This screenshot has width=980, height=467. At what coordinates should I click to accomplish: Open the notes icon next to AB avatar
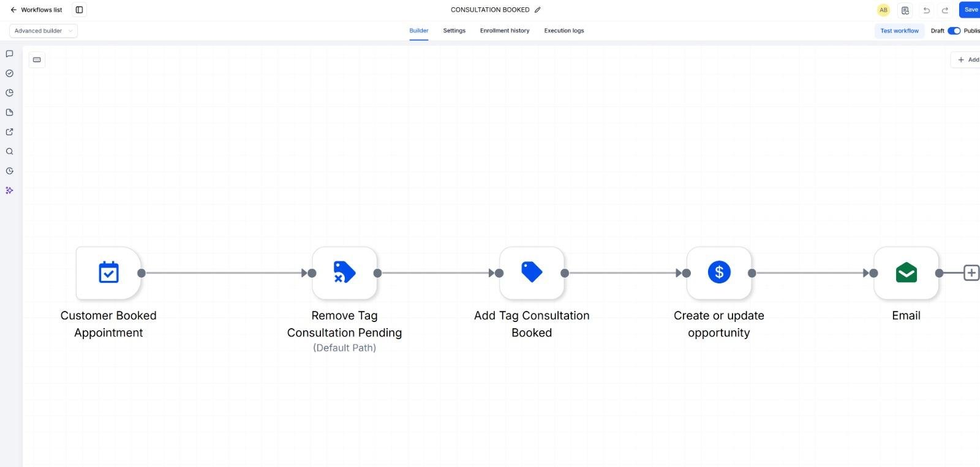click(x=905, y=10)
